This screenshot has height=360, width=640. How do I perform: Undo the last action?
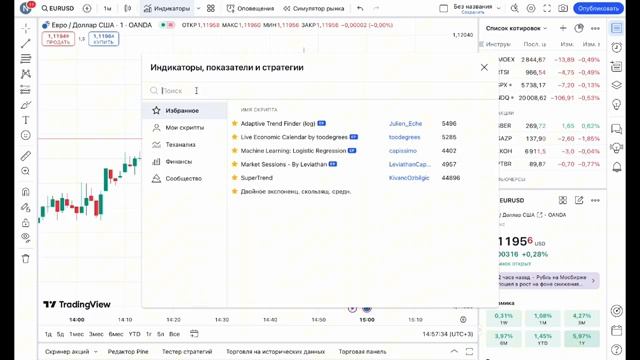(x=360, y=8)
